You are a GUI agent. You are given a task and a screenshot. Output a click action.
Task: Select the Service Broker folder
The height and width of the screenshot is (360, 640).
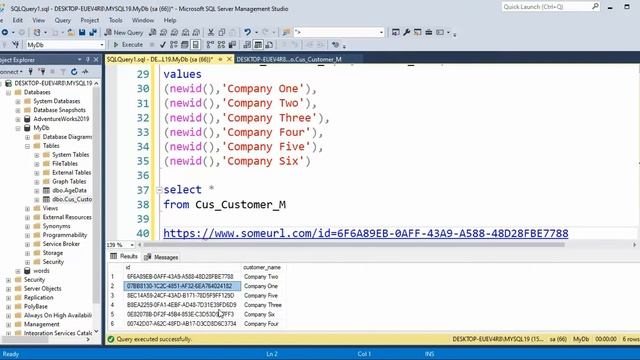(x=61, y=244)
